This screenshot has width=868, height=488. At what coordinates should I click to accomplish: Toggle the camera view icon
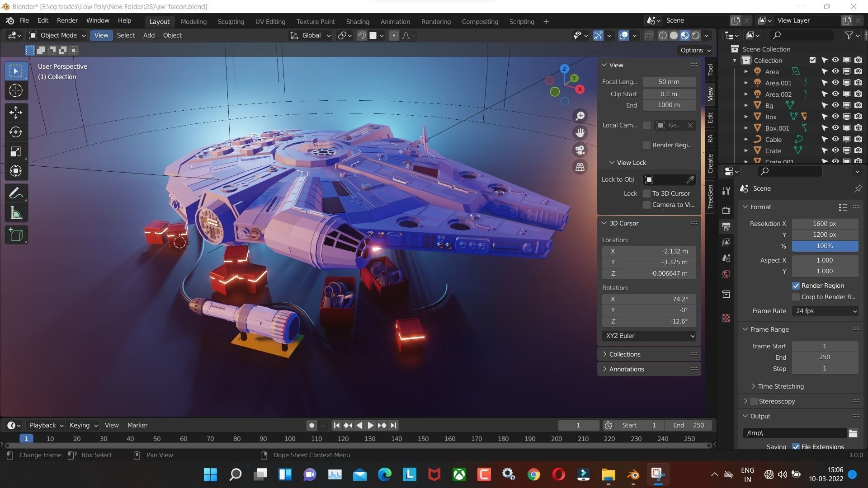coord(580,150)
